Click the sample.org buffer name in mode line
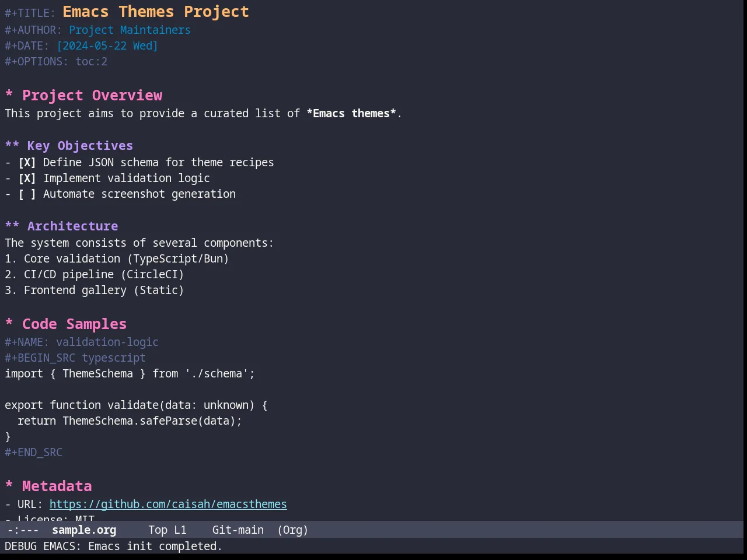The image size is (747, 560). point(84,530)
